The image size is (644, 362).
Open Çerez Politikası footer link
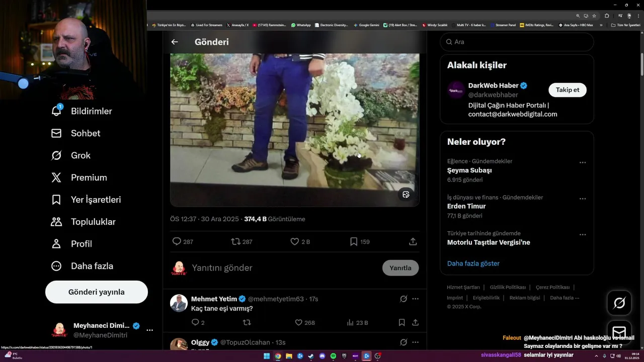tap(552, 288)
